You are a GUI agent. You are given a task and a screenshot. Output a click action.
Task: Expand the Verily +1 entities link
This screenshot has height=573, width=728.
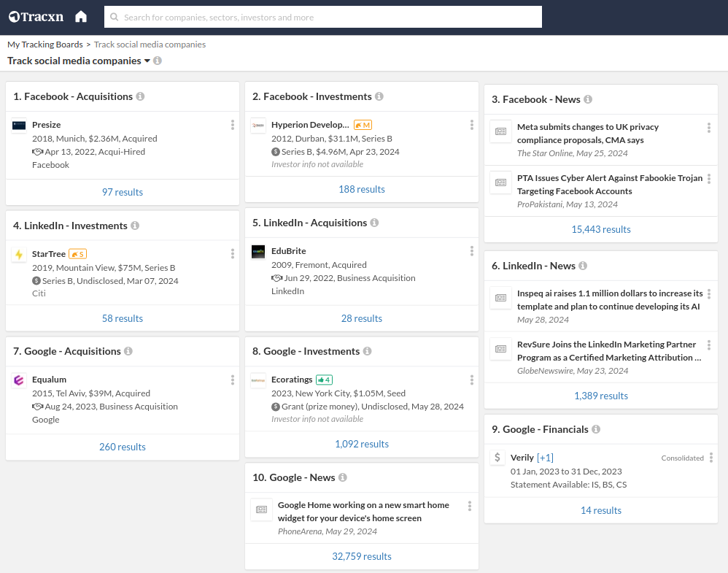545,458
